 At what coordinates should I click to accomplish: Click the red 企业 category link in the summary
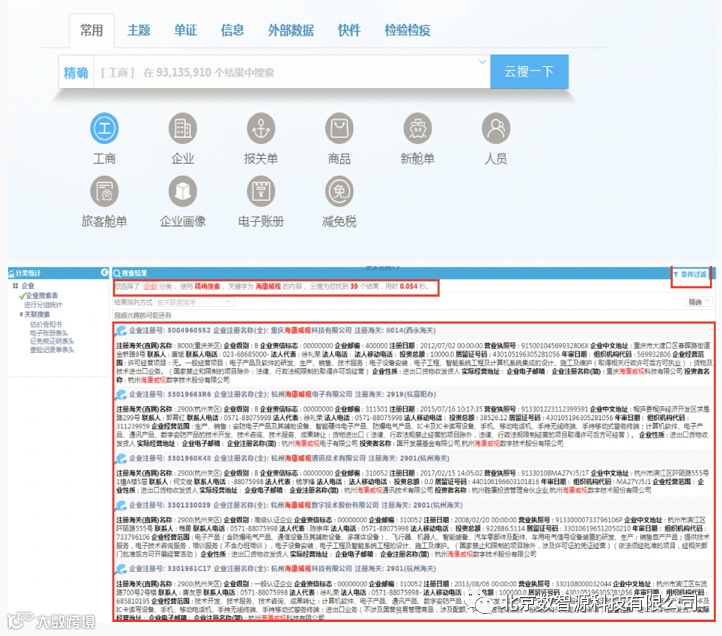click(x=150, y=286)
